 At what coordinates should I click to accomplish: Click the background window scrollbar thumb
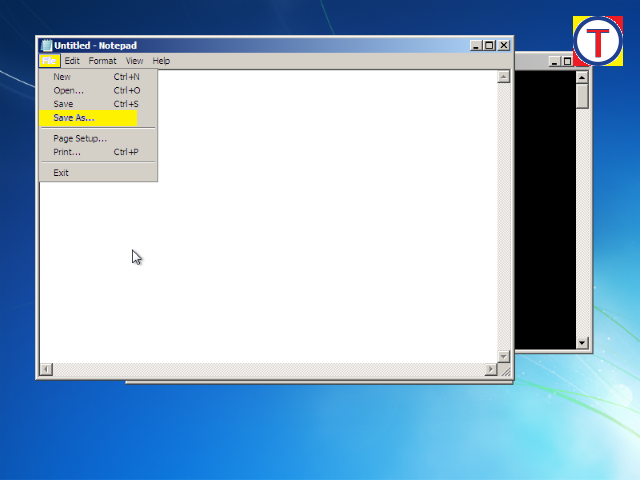click(582, 96)
